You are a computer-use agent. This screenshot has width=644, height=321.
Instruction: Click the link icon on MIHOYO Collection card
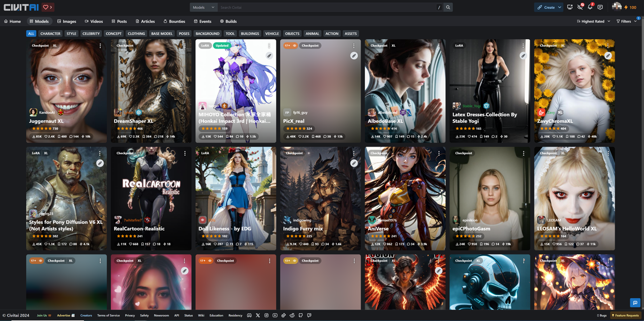[269, 56]
